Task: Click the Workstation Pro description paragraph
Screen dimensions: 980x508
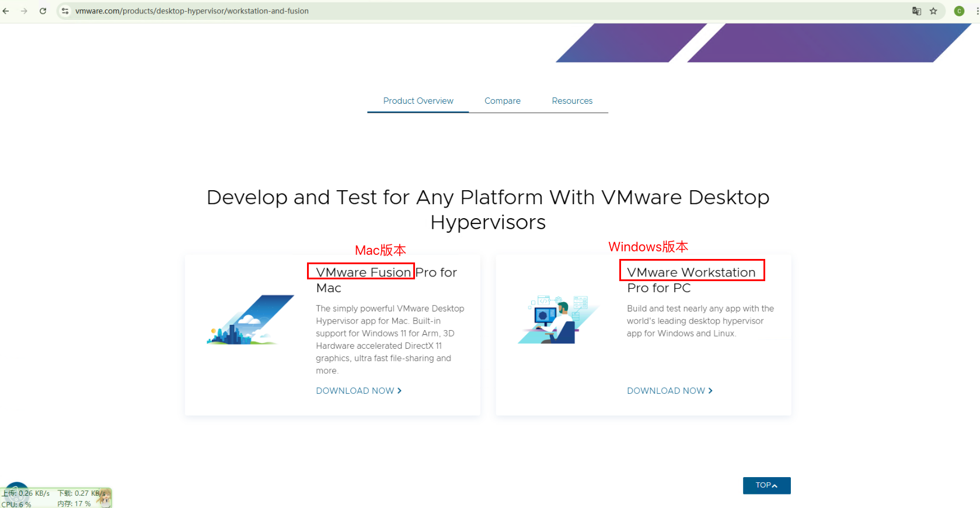Action: tap(700, 321)
